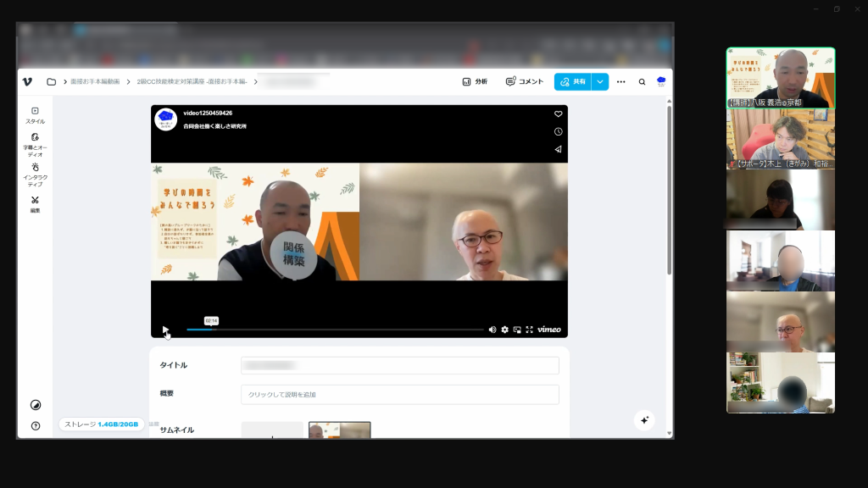Open the インタラクティブ tools

pos(35,174)
